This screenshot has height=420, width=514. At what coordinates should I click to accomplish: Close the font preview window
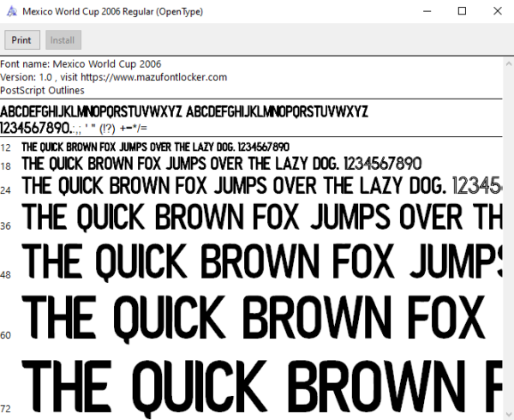497,11
